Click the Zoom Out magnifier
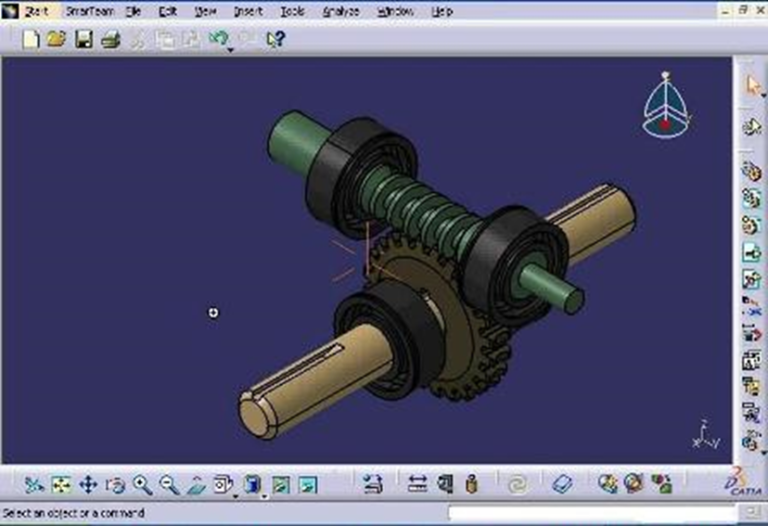768x526 pixels. [x=168, y=485]
